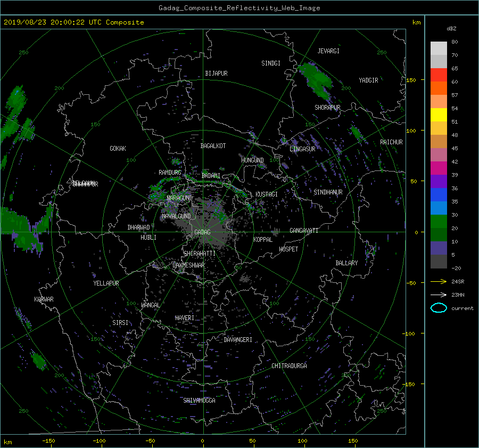Image resolution: width=479 pixels, height=448 pixels.
Task: Click the blue 36 dBZ legend swatch
Action: point(439,194)
